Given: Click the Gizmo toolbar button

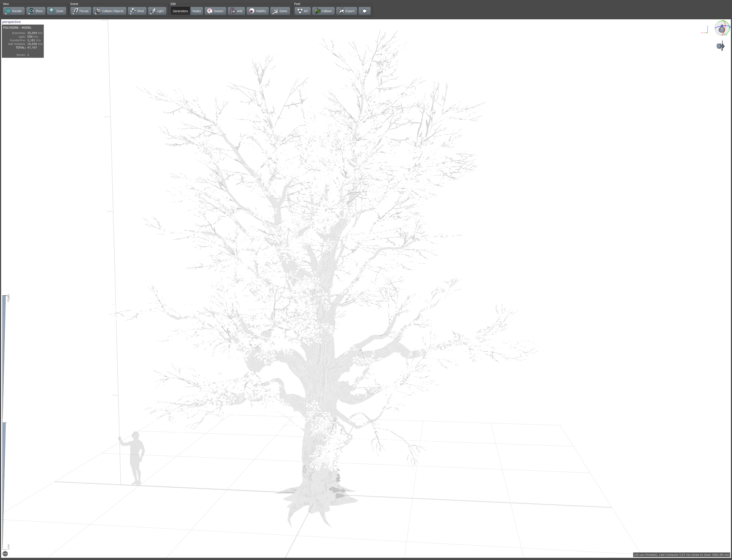Looking at the screenshot, I should click(x=280, y=11).
